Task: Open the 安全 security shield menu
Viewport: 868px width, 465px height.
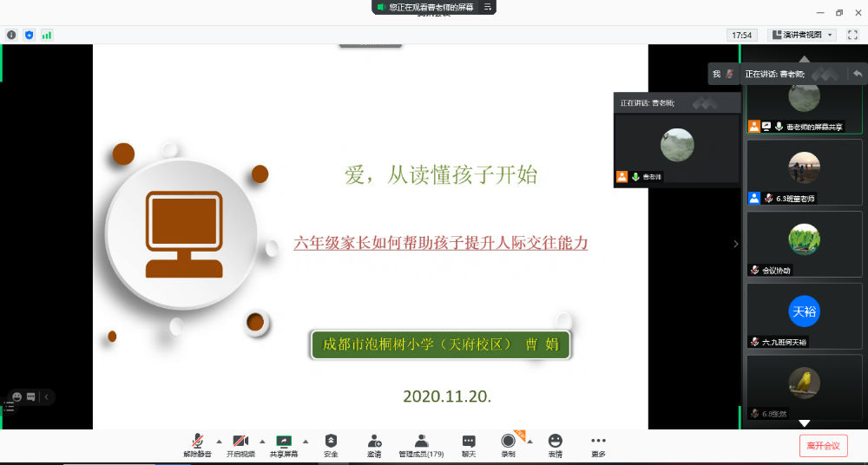Action: 331,446
